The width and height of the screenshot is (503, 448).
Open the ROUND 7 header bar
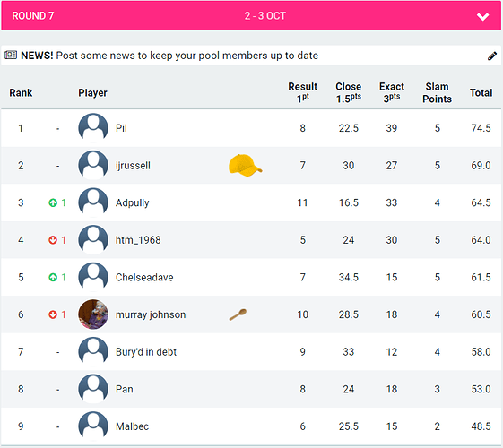(251, 16)
